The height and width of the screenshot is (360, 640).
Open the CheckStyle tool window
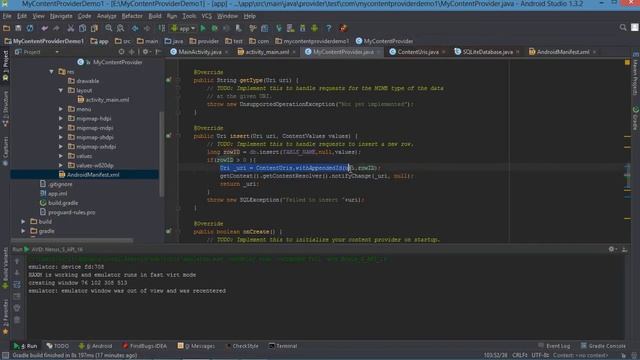point(242,346)
